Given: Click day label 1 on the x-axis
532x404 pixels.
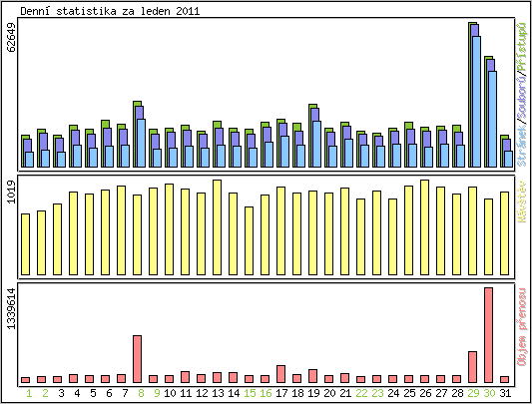Looking at the screenshot, I should [x=29, y=393].
